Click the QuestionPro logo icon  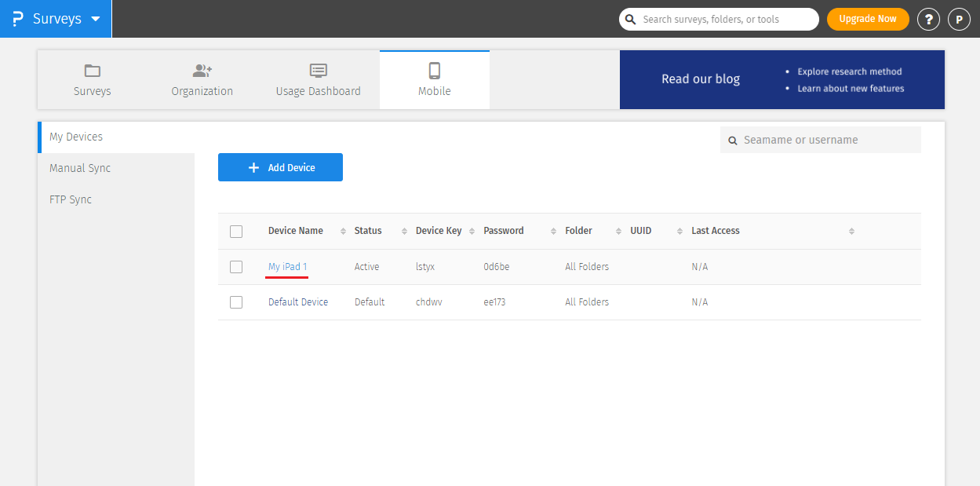click(x=17, y=19)
